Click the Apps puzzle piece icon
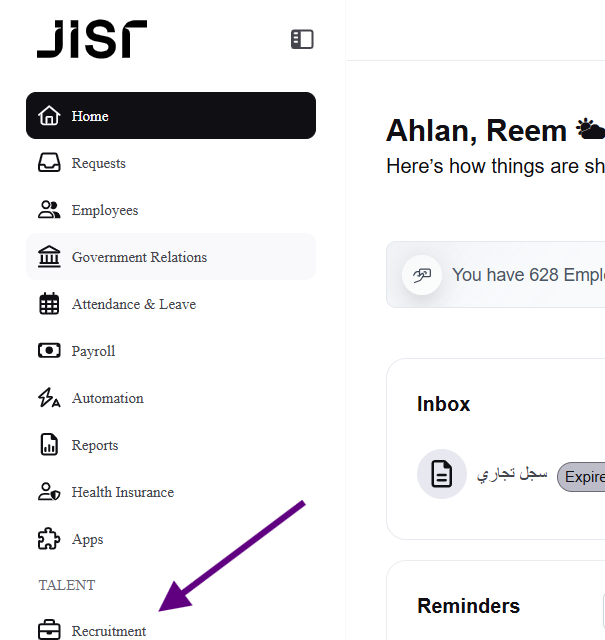The height and width of the screenshot is (640, 605). [x=49, y=539]
